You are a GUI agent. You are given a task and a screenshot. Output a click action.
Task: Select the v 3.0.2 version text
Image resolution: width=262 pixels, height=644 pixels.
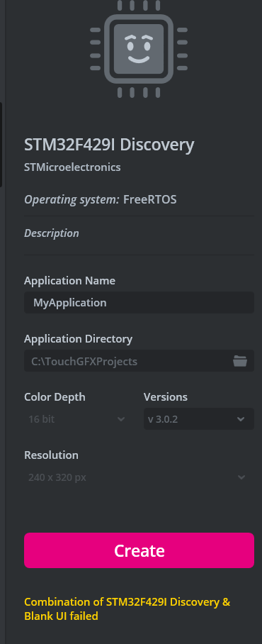coord(163,419)
